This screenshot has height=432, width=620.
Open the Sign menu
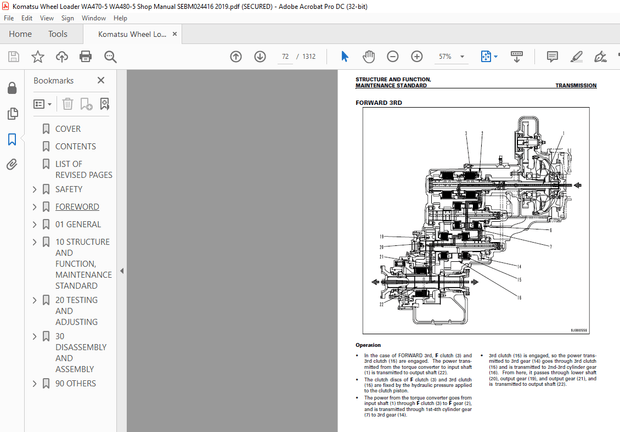click(x=68, y=18)
